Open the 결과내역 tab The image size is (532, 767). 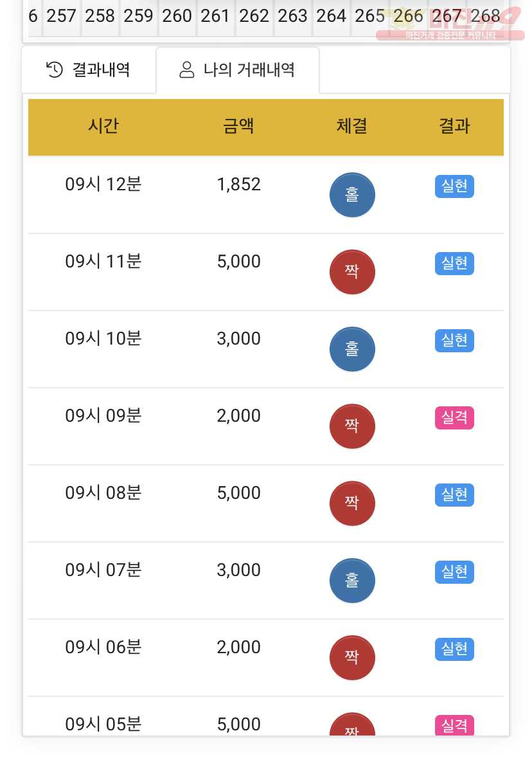point(89,70)
